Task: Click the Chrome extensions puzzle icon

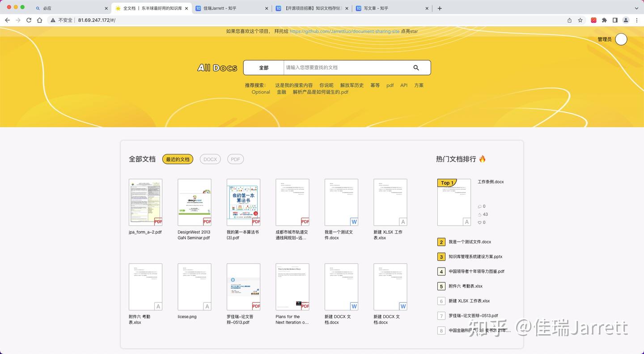Action: 604,20
